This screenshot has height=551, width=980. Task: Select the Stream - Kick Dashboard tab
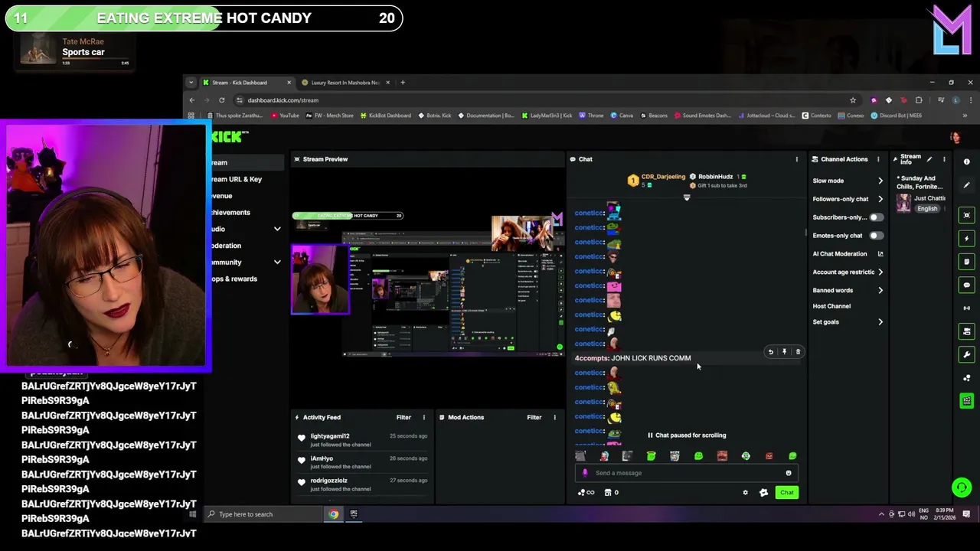tap(247, 83)
